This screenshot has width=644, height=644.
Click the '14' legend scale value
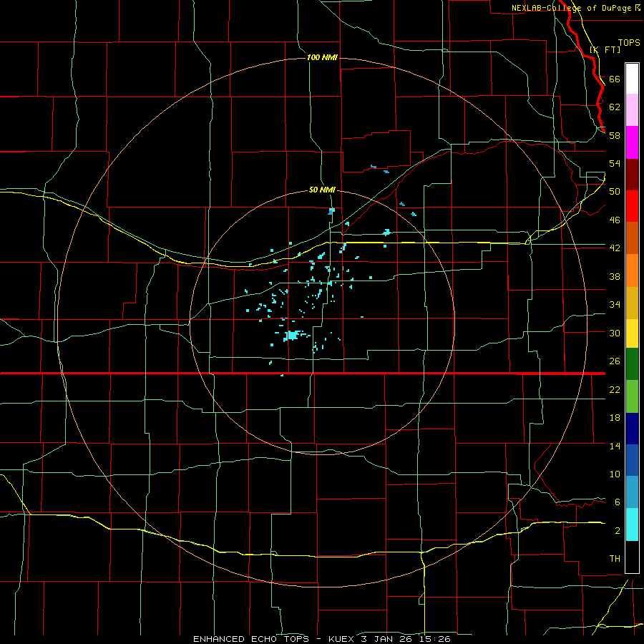click(615, 446)
